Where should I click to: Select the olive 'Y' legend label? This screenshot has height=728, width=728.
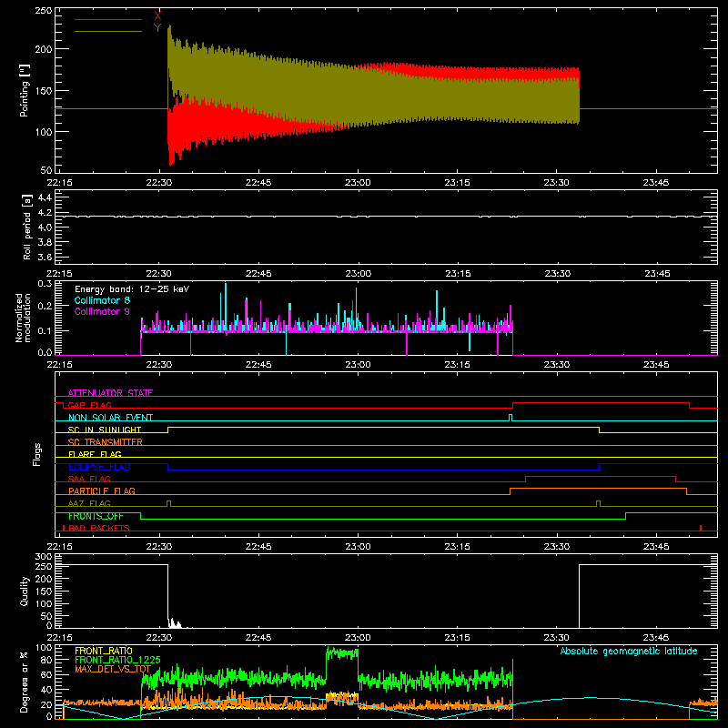tap(157, 28)
